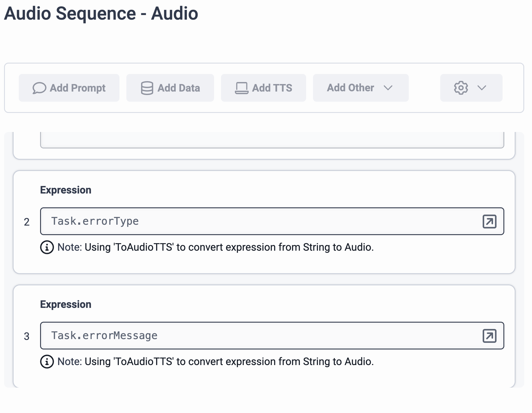532x413 pixels.
Task: Click the database icon on Add Data
Action: pos(147,88)
